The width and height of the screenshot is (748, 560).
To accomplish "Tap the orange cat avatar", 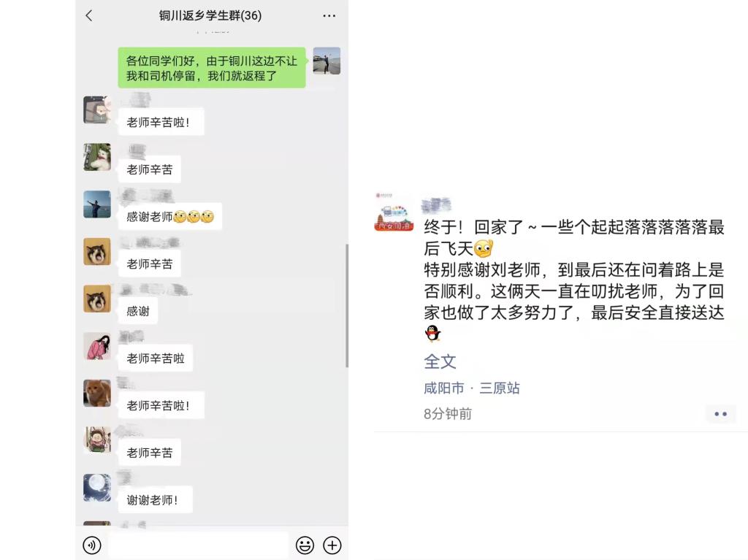I will pyautogui.click(x=97, y=393).
